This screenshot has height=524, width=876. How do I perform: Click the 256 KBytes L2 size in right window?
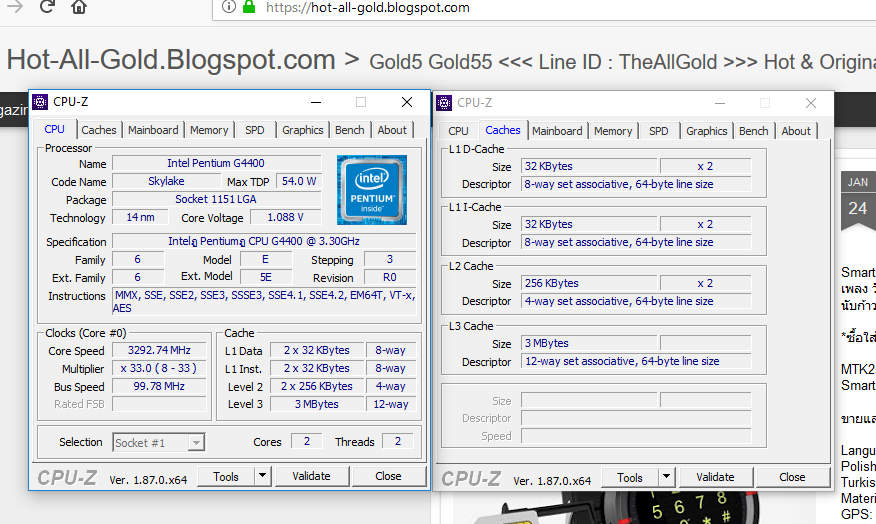[x=589, y=283]
